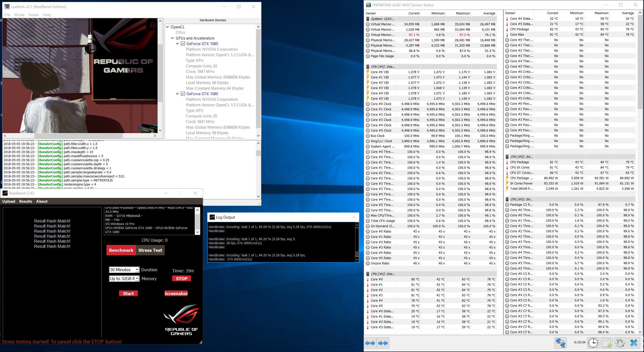Click the Log Output window ROG icon
This screenshot has height=352, width=644.
pos(212,217)
